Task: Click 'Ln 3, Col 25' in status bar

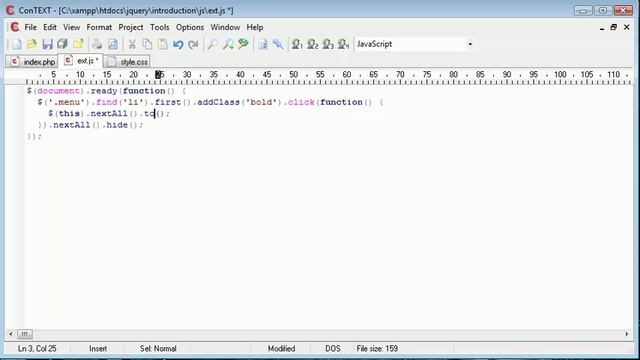Action: [37, 349]
